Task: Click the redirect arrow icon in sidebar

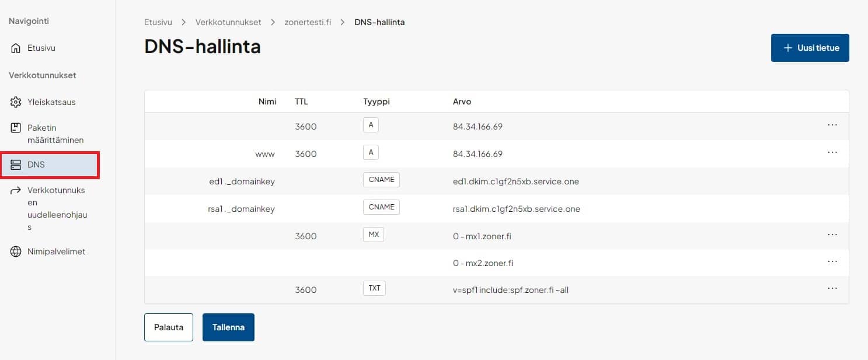Action: [16, 191]
